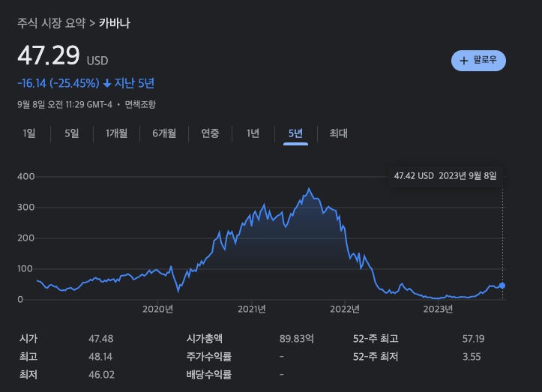This screenshot has width=542, height=392.
Task: Click the 주가수익률 label
Action: coord(209,356)
